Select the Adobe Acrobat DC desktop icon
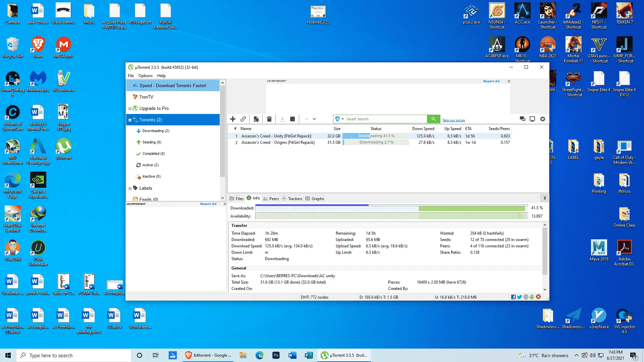The width and height of the screenshot is (644, 362). pos(624,253)
